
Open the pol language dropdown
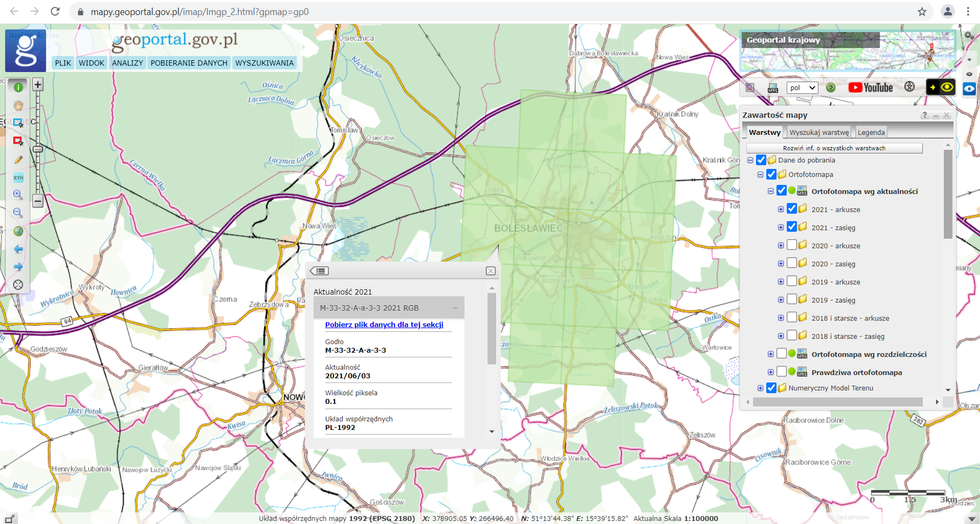point(801,87)
